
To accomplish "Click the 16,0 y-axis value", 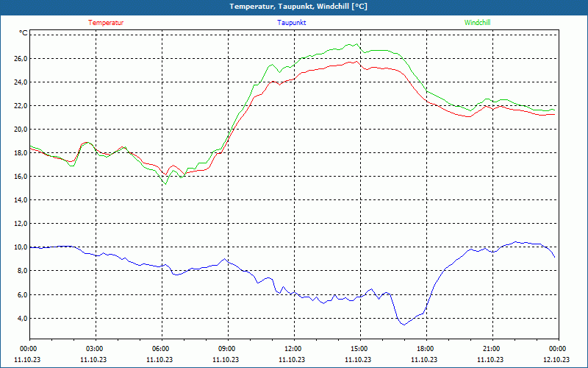I will [21, 176].
